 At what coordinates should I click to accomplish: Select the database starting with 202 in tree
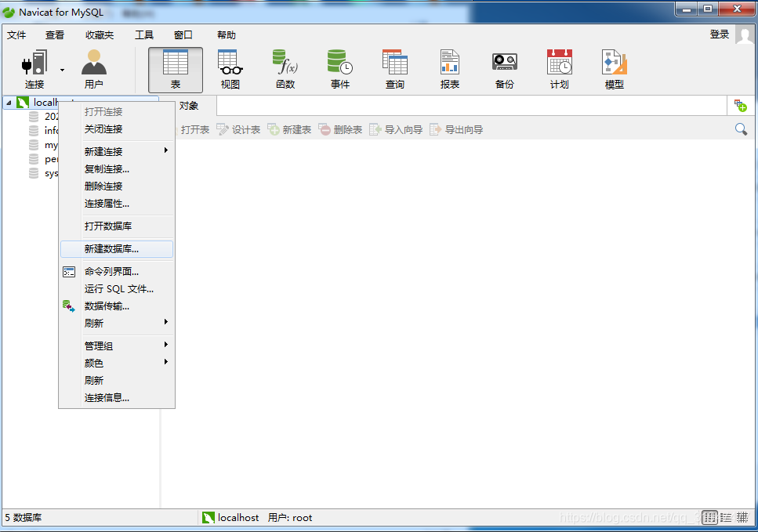[x=44, y=117]
